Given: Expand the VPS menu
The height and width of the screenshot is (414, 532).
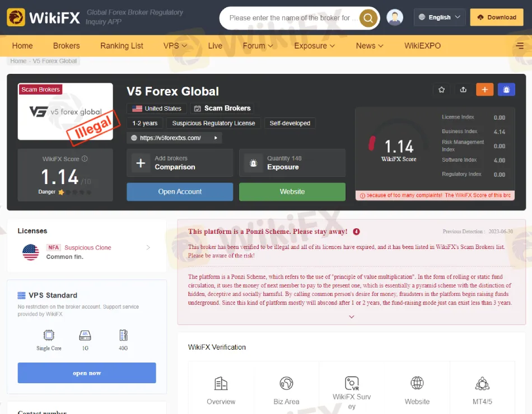Looking at the screenshot, I should pos(175,45).
